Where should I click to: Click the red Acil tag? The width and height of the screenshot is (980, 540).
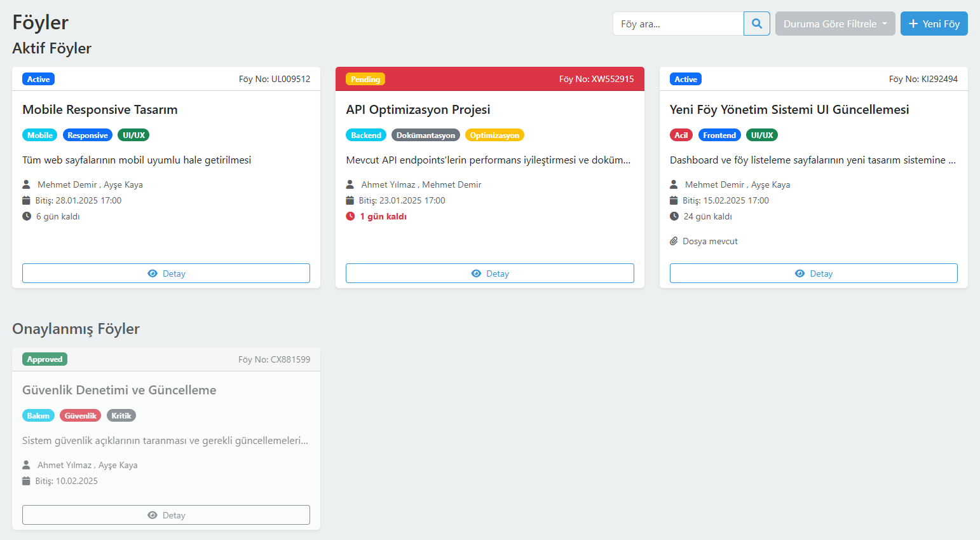click(681, 135)
